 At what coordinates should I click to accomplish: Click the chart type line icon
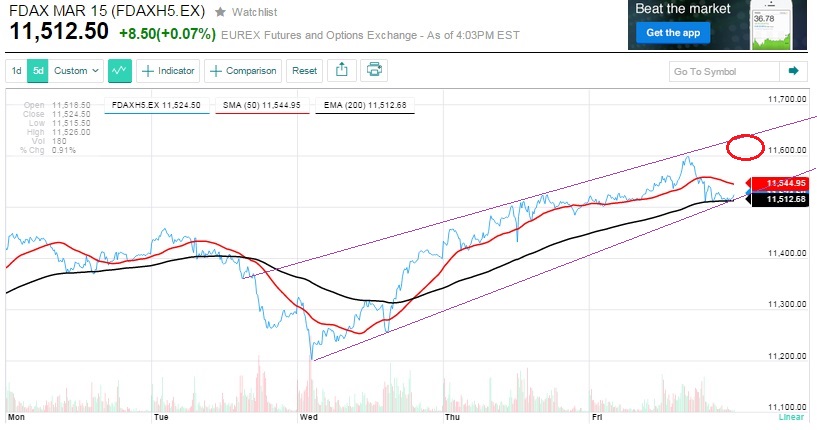[121, 71]
